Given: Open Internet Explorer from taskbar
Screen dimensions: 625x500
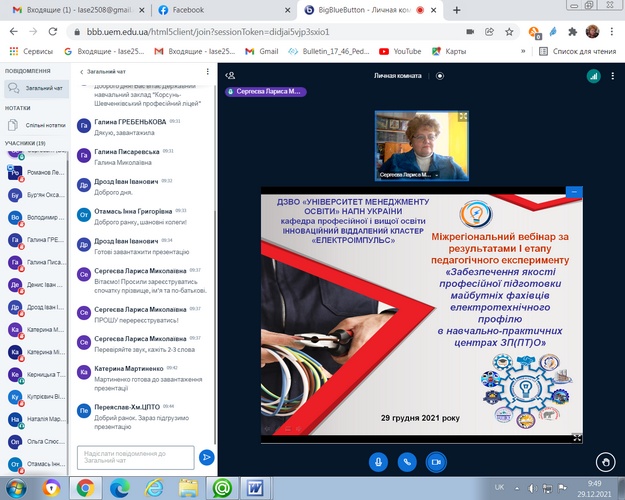Looking at the screenshot, I should 154,488.
